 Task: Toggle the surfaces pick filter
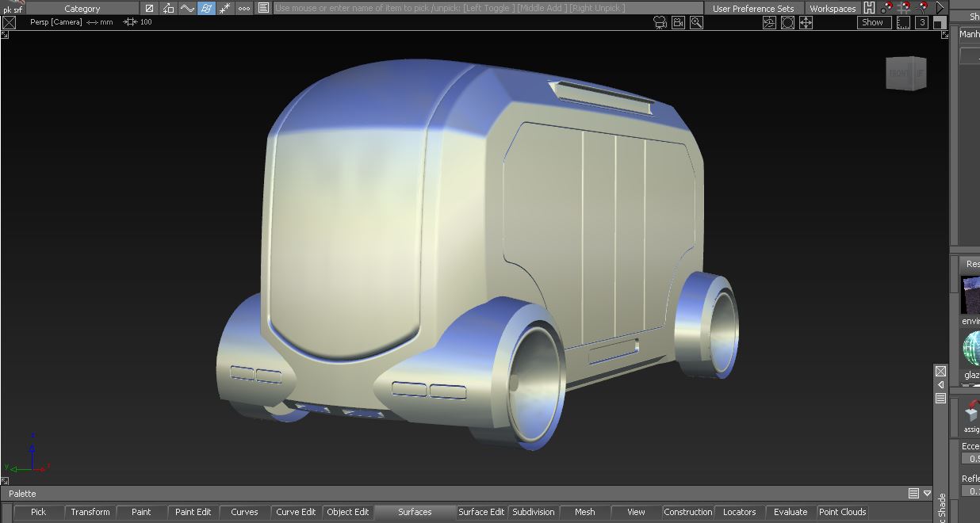(206, 9)
